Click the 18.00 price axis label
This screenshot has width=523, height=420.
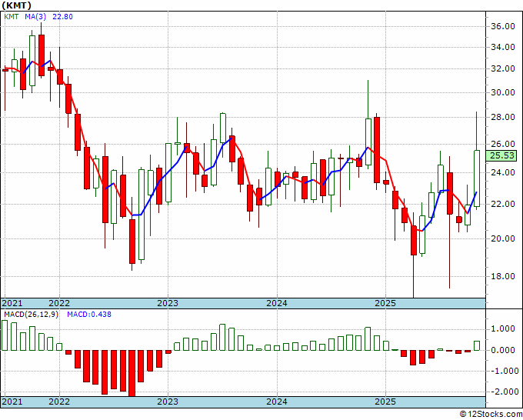[x=503, y=276]
